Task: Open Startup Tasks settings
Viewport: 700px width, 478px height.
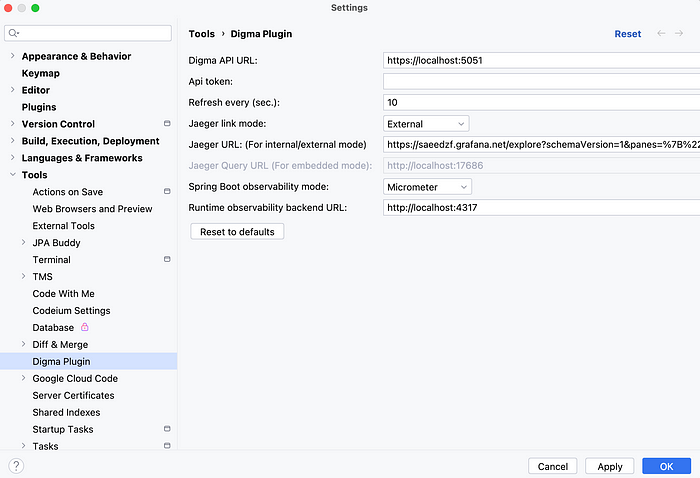Action: (63, 429)
